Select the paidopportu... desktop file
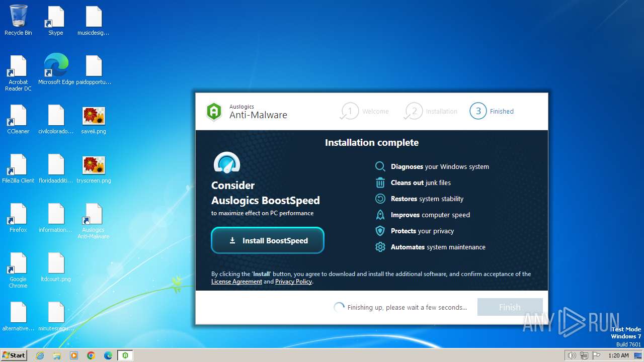The image size is (644, 362). click(94, 70)
